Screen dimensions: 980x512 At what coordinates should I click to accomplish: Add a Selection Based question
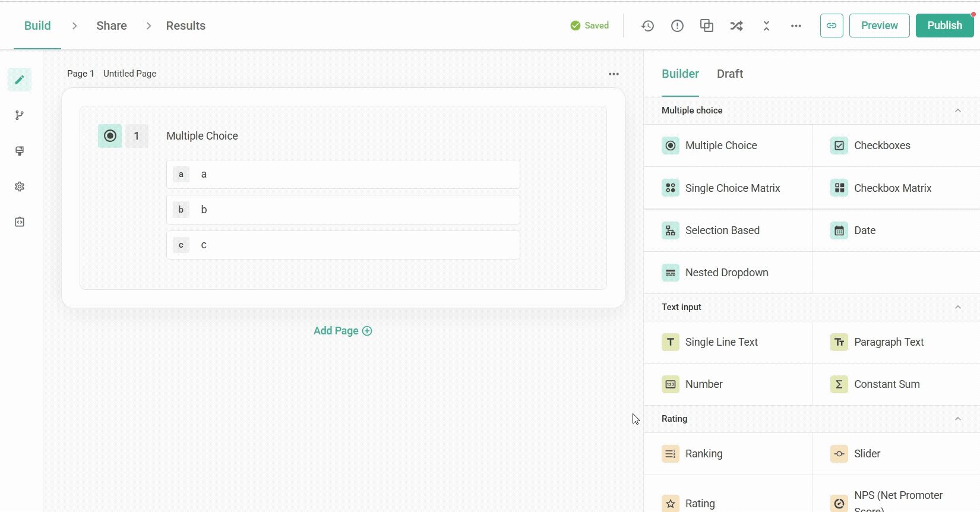point(728,230)
